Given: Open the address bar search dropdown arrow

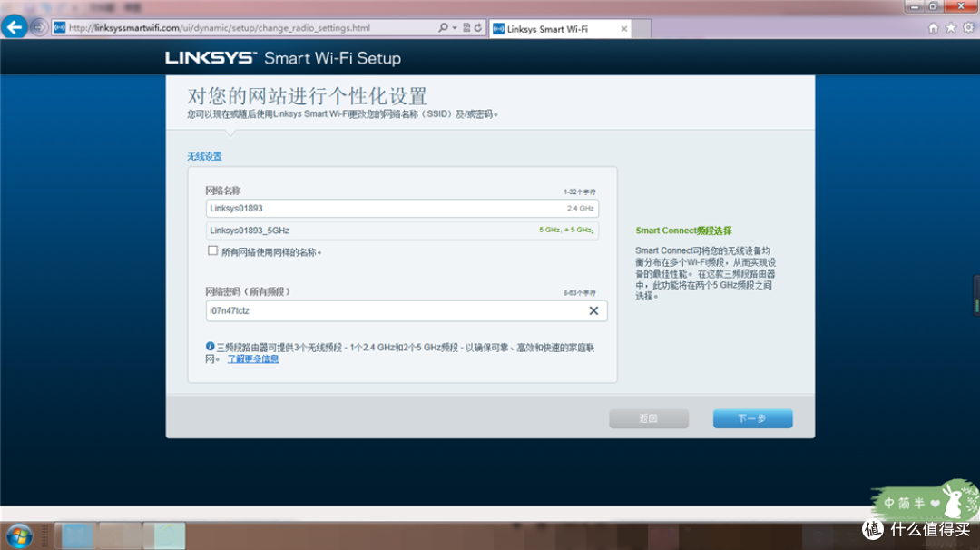Looking at the screenshot, I should click(455, 28).
